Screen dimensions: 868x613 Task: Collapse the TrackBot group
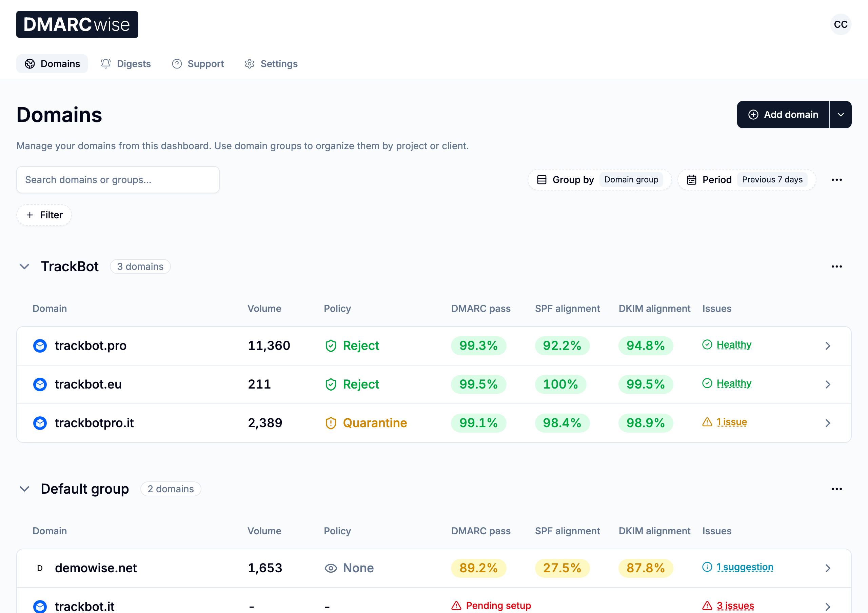pyautogui.click(x=24, y=266)
